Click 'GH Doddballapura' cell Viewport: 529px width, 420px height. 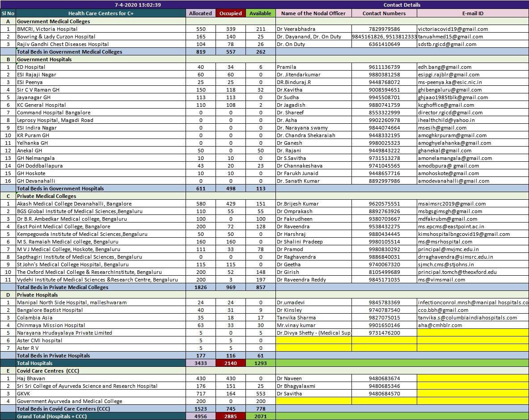pos(101,165)
